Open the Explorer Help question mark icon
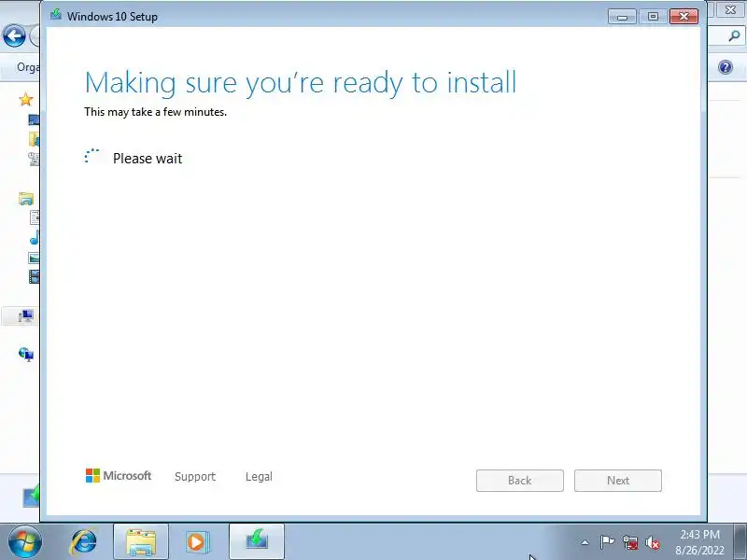This screenshot has height=560, width=747. tap(726, 67)
